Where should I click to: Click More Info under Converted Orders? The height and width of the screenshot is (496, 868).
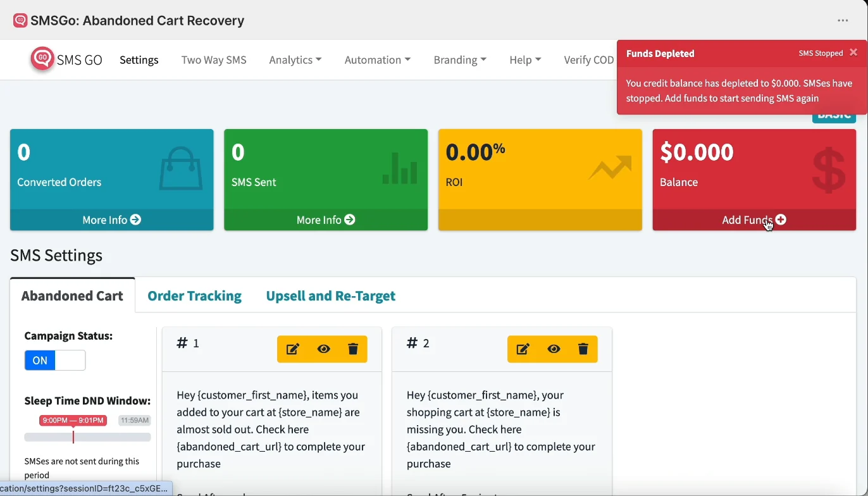111,220
